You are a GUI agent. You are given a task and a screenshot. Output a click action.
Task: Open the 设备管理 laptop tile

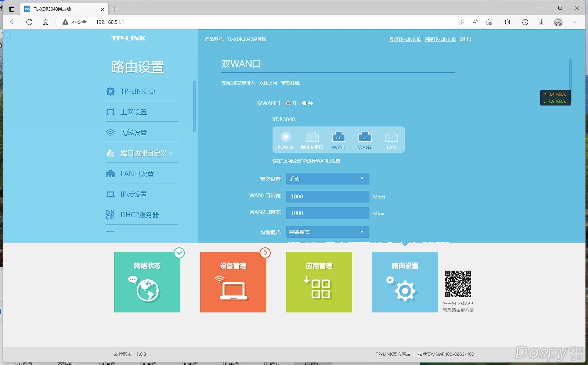(x=233, y=282)
